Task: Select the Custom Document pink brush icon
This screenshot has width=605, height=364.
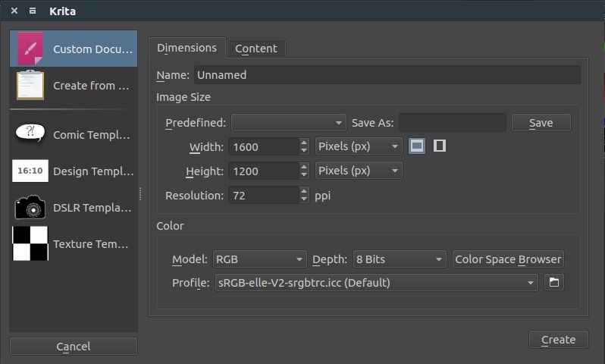Action: pyautogui.click(x=30, y=49)
